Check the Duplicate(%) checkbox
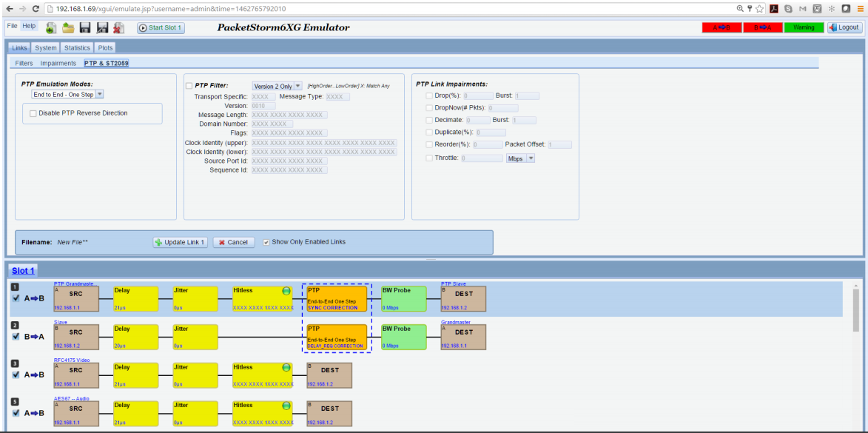 [429, 132]
